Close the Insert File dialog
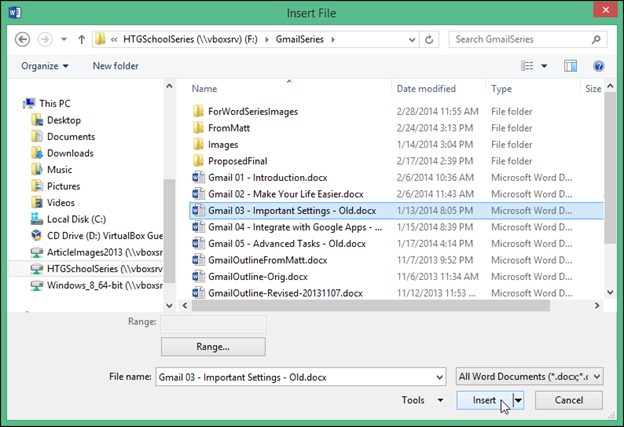Screen dimensions: 624x427 click(605, 10)
